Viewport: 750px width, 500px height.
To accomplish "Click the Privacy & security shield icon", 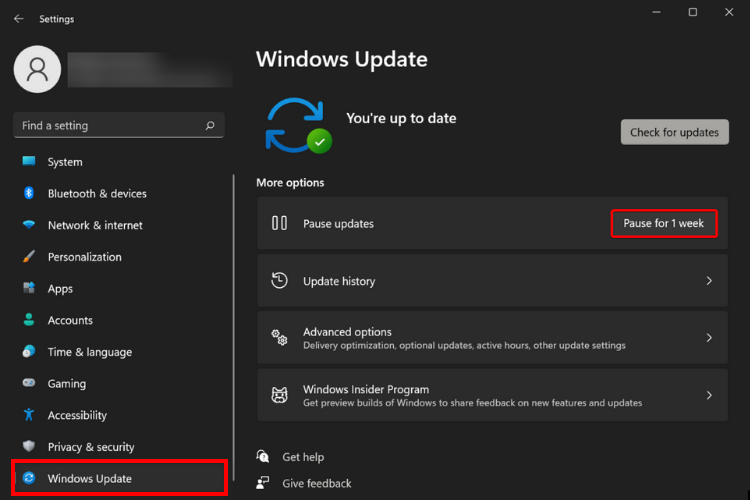I will (29, 446).
